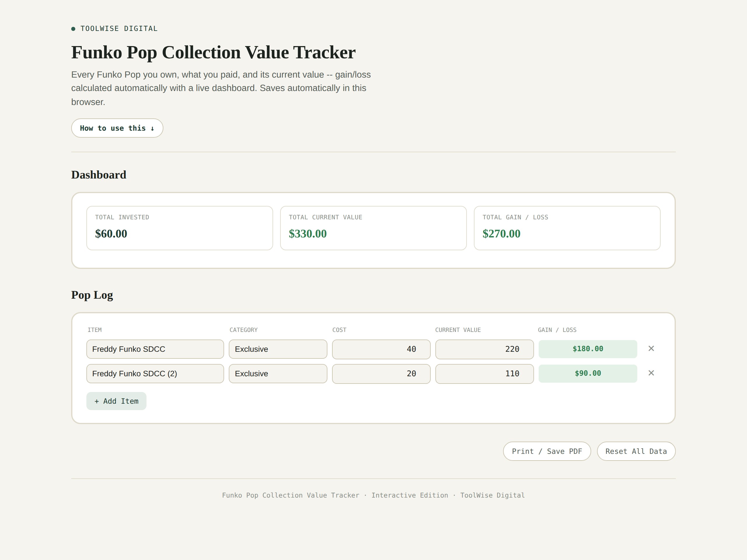Click the Dashboard section heading

click(99, 174)
